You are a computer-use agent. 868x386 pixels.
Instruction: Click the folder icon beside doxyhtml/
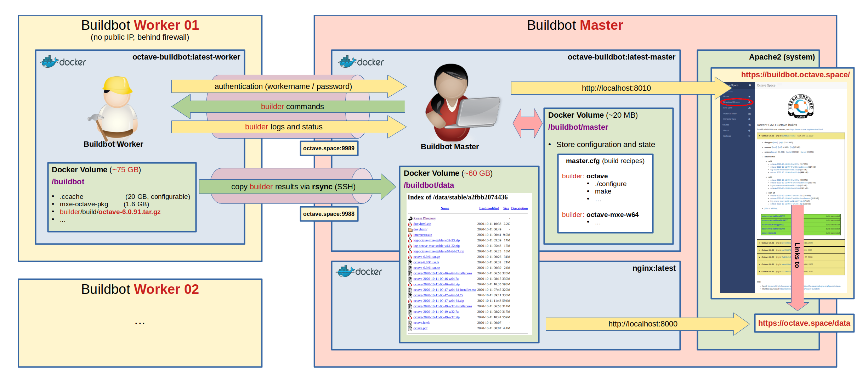click(410, 230)
